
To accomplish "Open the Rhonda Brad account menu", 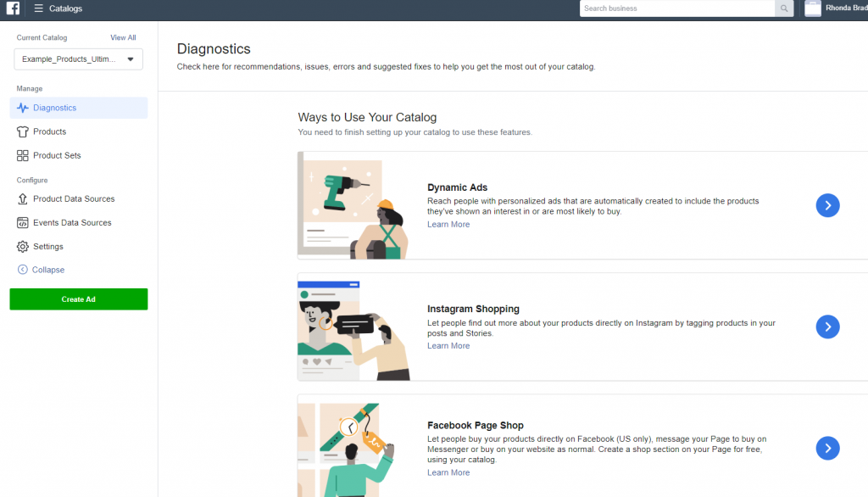I will [839, 8].
